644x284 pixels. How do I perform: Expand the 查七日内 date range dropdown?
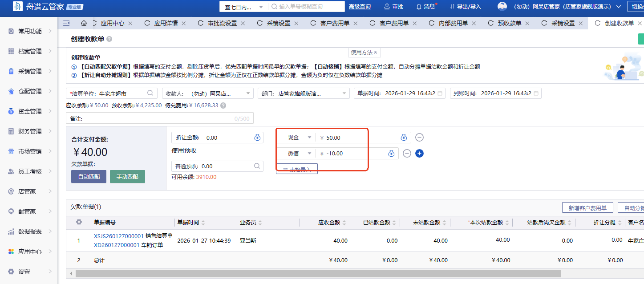pyautogui.click(x=261, y=7)
